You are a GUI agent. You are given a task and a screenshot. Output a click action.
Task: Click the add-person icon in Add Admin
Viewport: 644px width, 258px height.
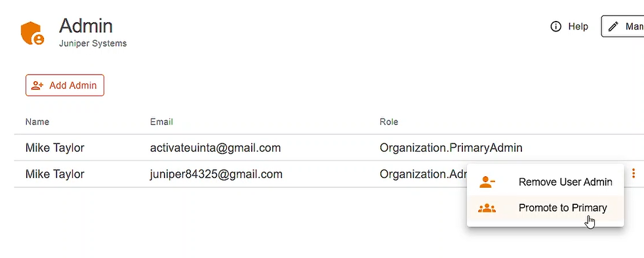pos(37,85)
